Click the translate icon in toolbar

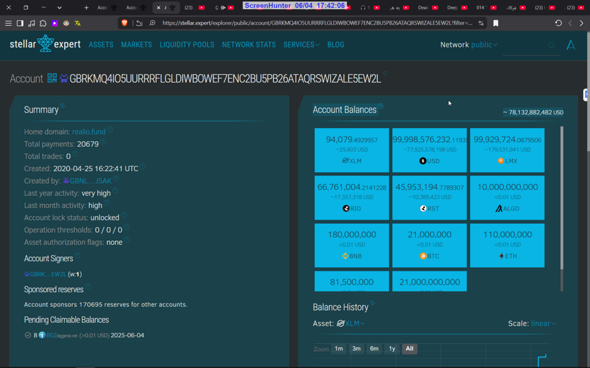click(x=78, y=23)
